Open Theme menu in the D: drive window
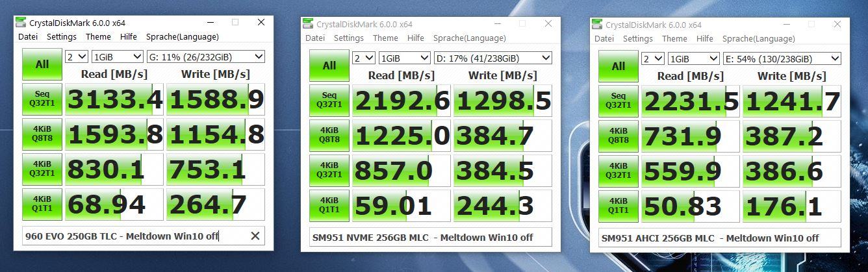Image resolution: width=868 pixels, height=272 pixels. click(385, 38)
